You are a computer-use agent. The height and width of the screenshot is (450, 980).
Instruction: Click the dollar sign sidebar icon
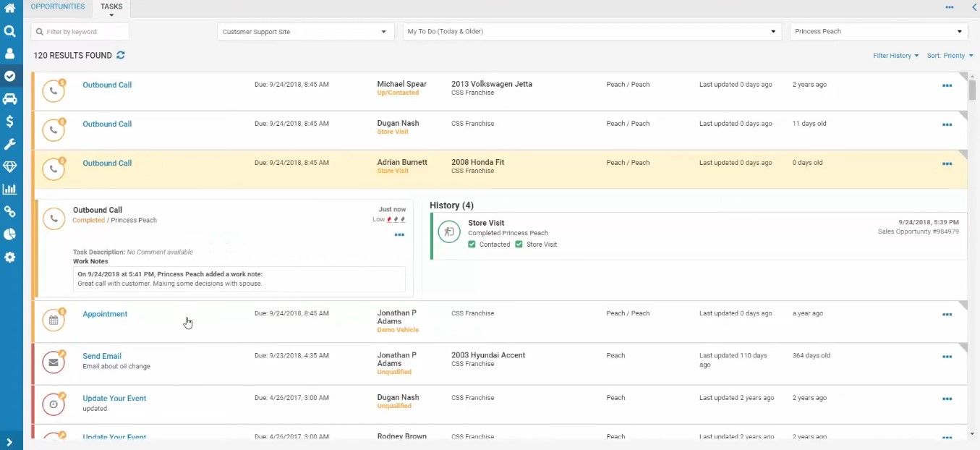tap(10, 121)
